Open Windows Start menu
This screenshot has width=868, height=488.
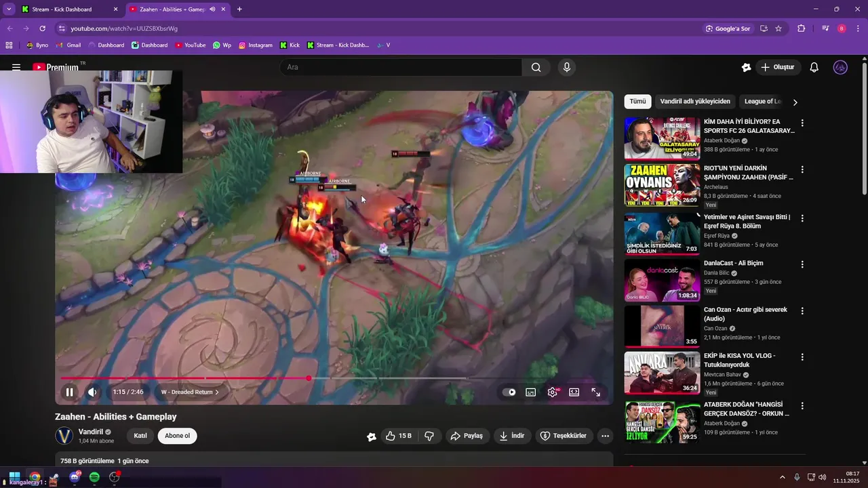point(14,477)
